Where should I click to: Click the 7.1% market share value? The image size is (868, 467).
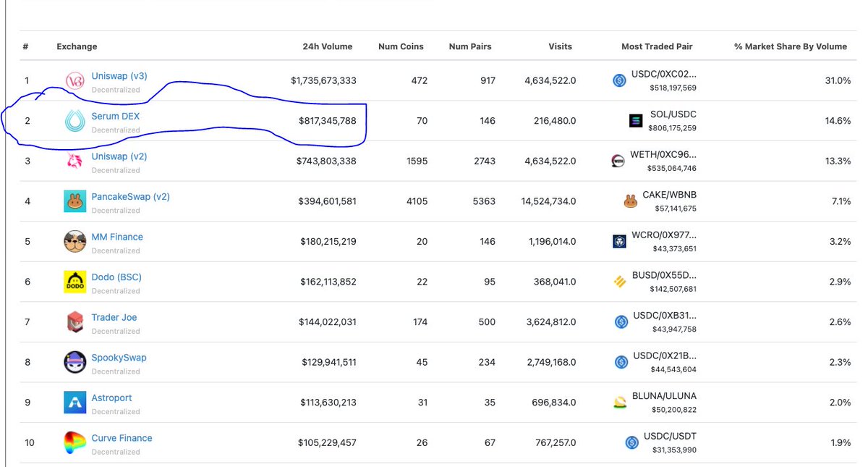pyautogui.click(x=841, y=201)
